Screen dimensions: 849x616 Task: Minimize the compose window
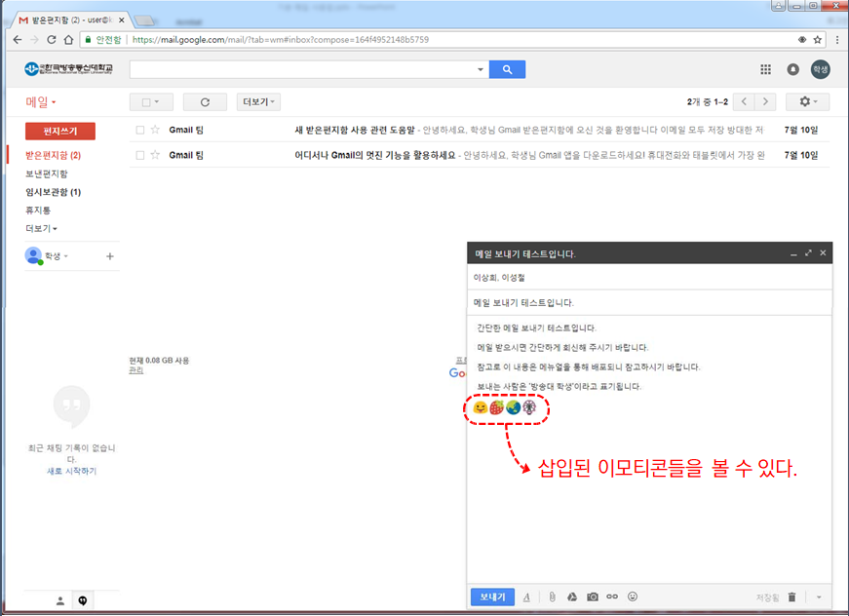pos(793,253)
